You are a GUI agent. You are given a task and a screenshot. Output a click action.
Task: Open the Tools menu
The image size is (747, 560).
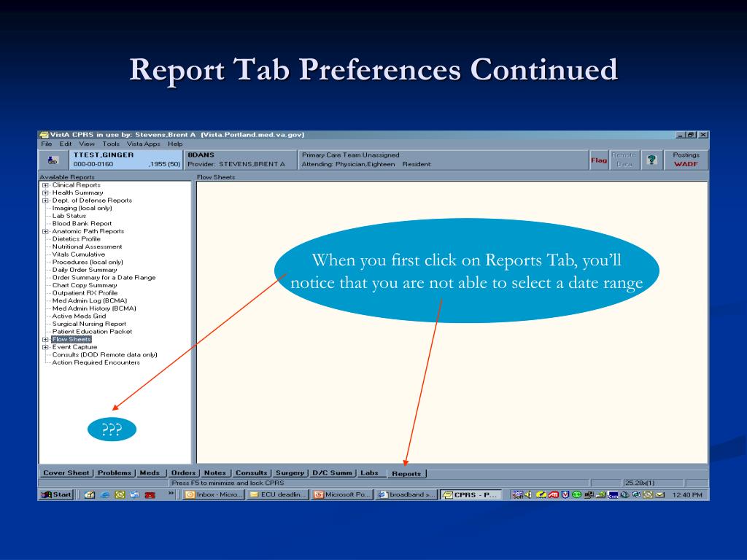pyautogui.click(x=111, y=144)
